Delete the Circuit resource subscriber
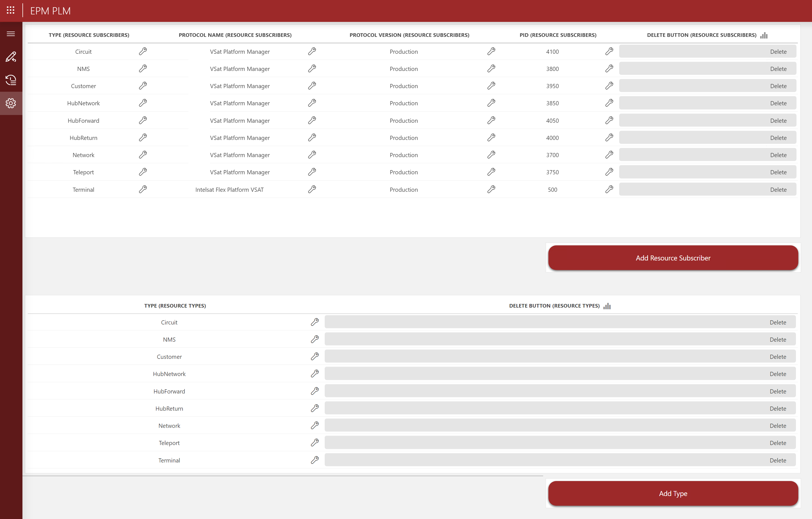Screen dimensions: 812x519 708,52
